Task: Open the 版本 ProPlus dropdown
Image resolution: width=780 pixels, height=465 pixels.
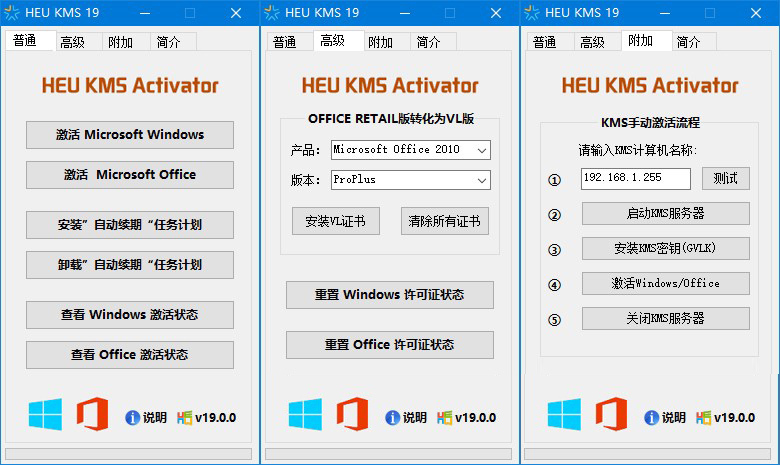Action: 411,180
